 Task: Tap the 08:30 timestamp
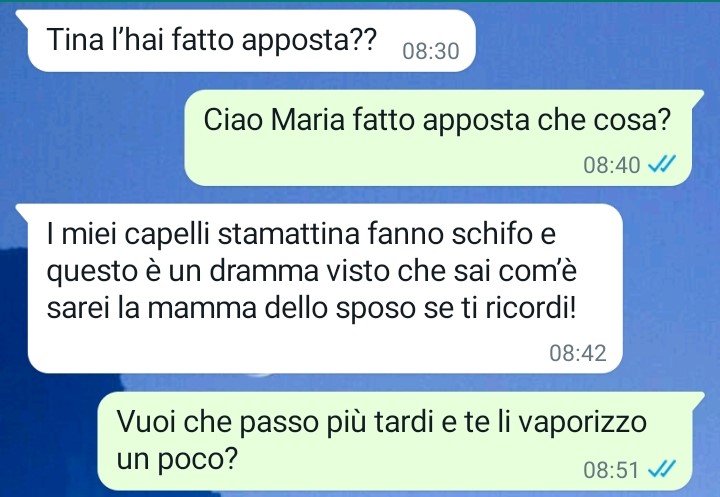click(x=431, y=51)
